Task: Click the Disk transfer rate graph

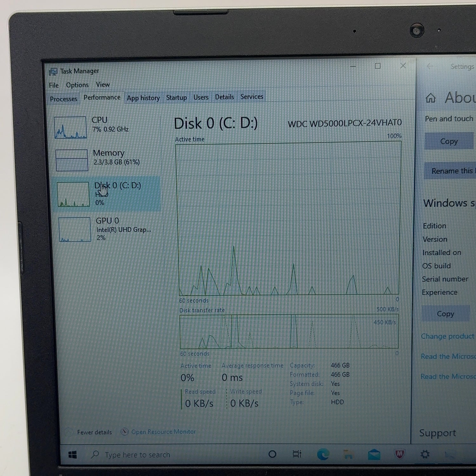Action: click(289, 332)
